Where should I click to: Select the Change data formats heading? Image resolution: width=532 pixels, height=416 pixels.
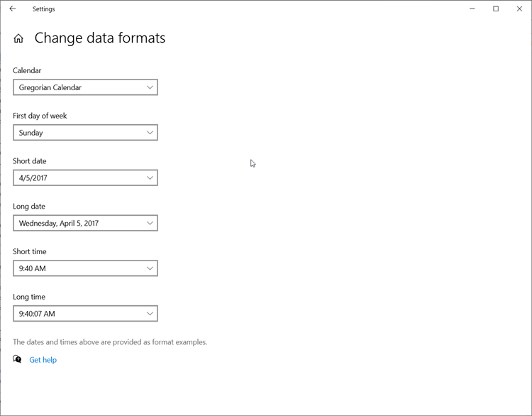[x=100, y=38]
